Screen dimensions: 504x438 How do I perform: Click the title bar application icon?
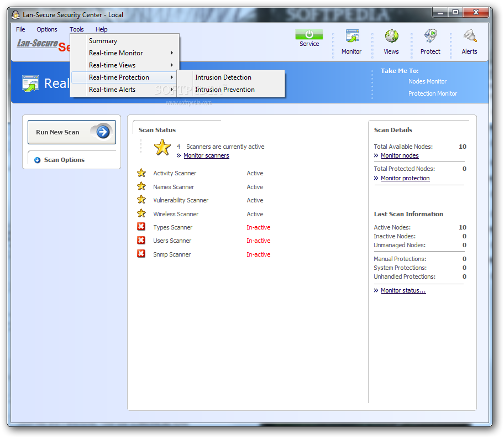(x=15, y=14)
